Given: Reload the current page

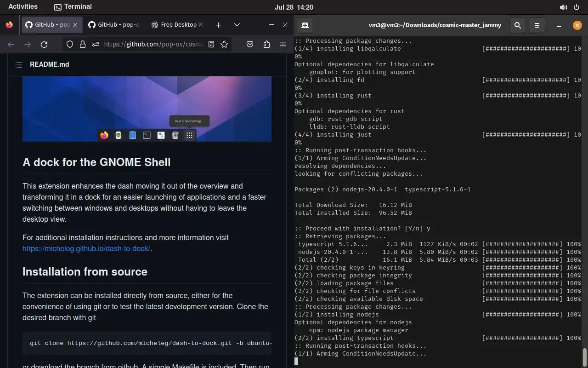Looking at the screenshot, I should pos(44,44).
